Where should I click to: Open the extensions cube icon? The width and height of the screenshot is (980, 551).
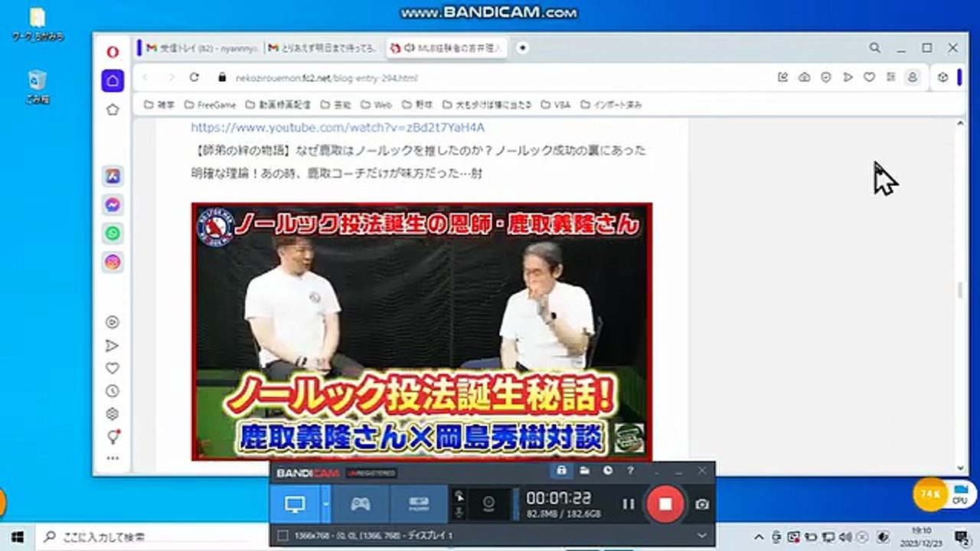pos(943,77)
